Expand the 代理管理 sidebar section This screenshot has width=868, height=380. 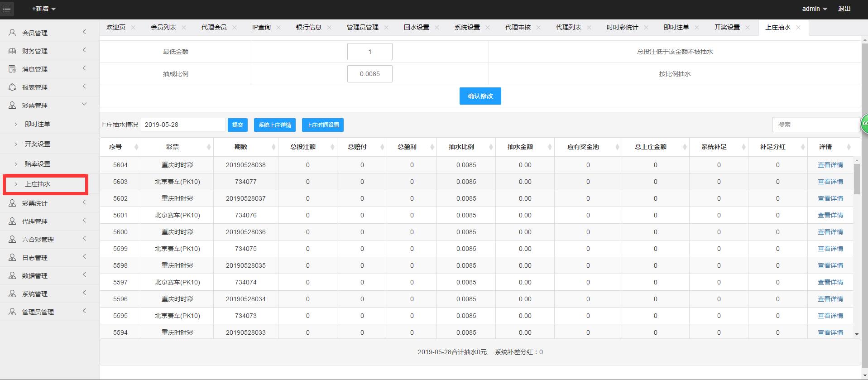84,221
